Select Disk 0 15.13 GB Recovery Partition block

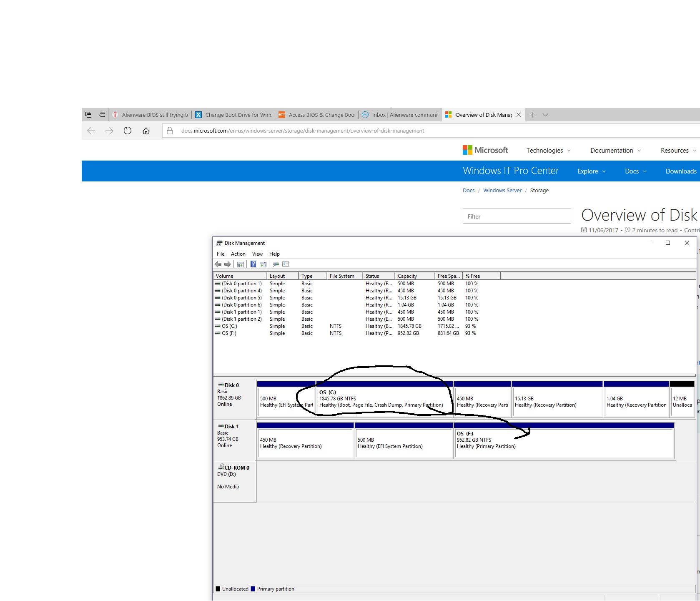(557, 399)
